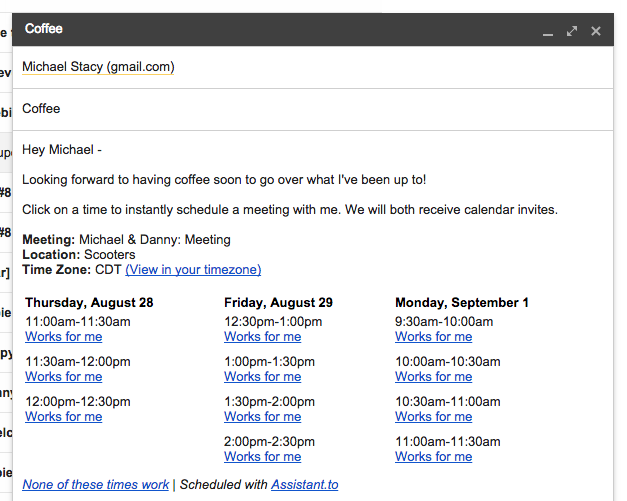This screenshot has height=501, width=627.
Task: Pick Works for me for Monday 9:30am-10:00am
Action: pyautogui.click(x=434, y=337)
